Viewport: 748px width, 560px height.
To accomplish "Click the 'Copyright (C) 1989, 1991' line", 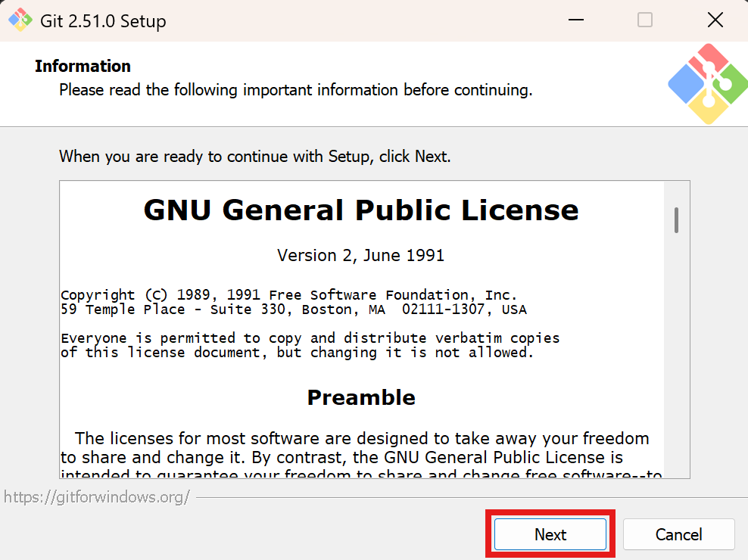I will pos(288,295).
